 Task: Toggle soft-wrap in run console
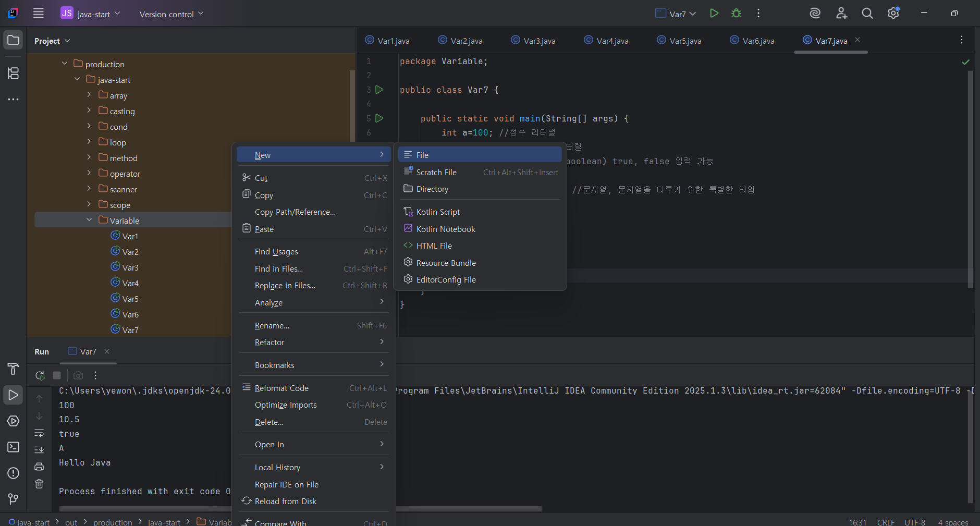39,433
